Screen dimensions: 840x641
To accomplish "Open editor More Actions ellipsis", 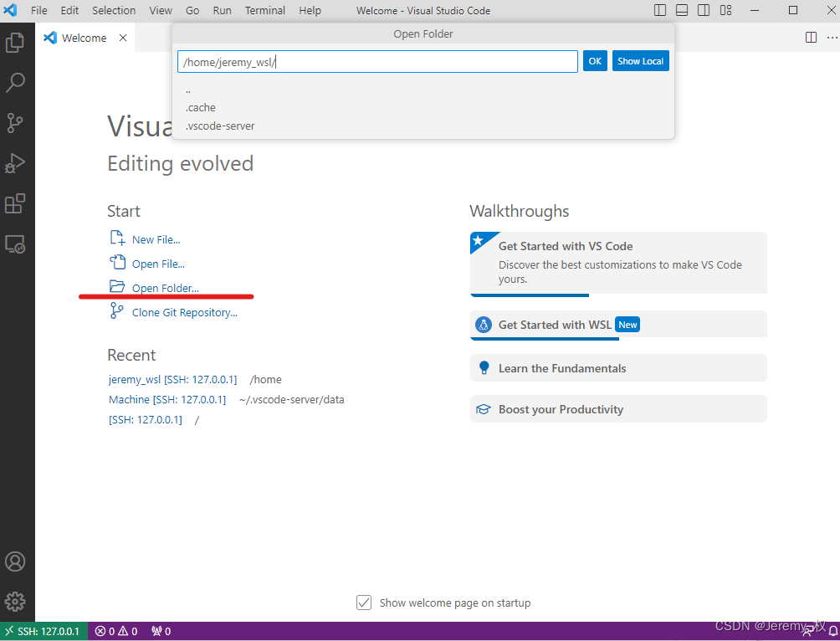I will 832,37.
